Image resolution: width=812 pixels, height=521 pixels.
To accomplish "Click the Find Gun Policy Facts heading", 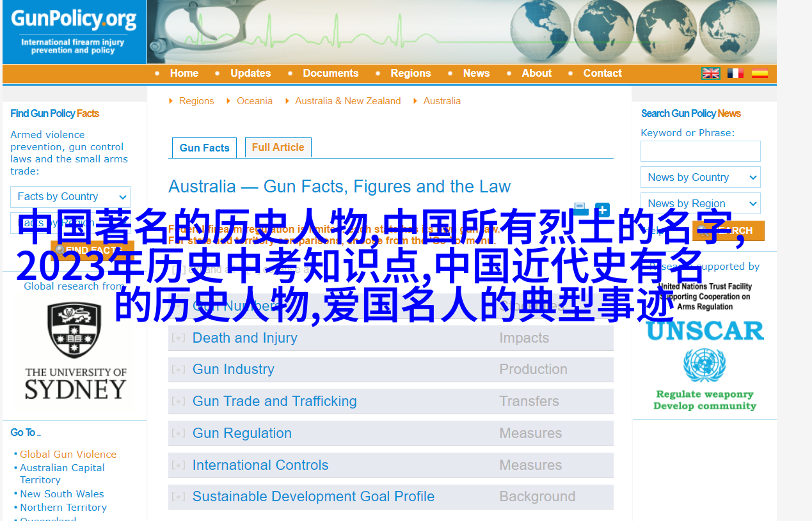I will tap(55, 114).
